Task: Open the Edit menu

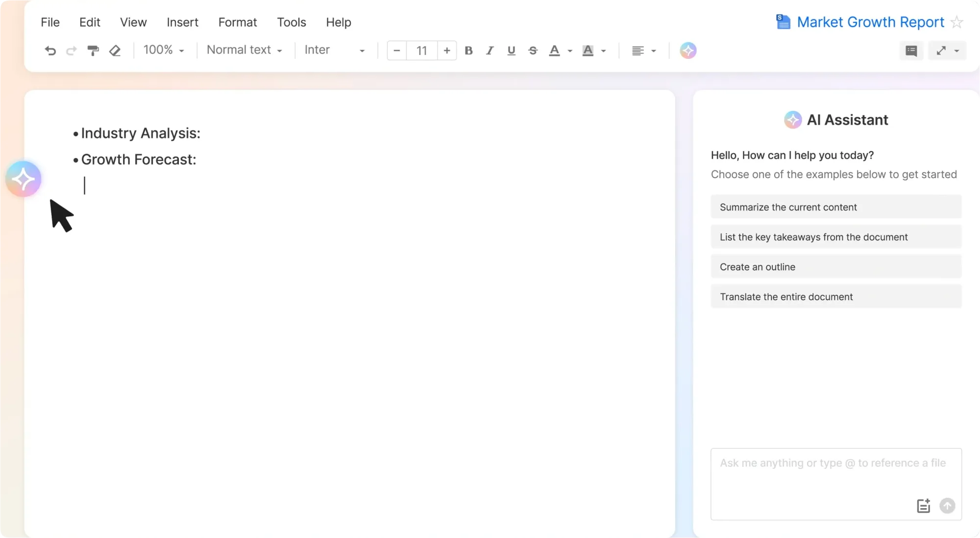Action: (90, 22)
